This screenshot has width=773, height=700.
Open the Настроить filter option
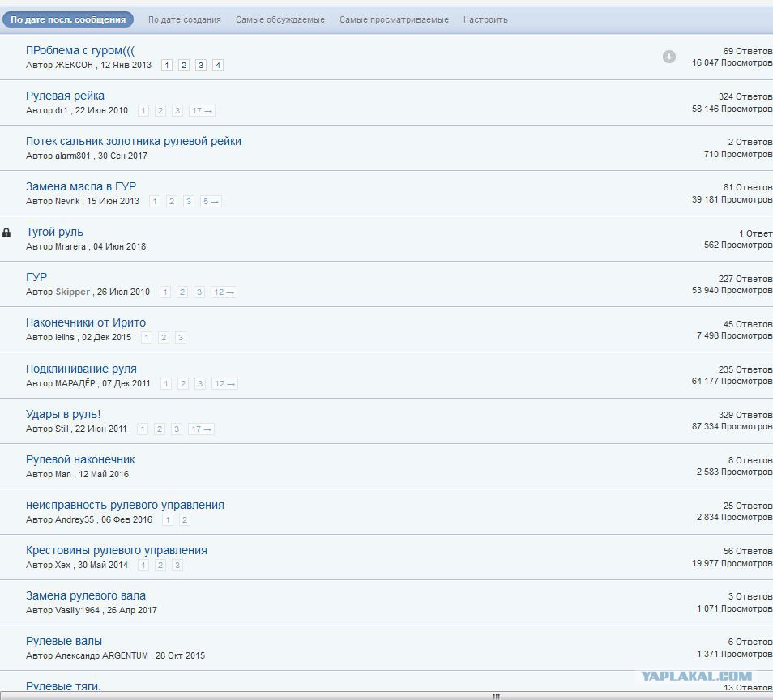pyautogui.click(x=485, y=19)
